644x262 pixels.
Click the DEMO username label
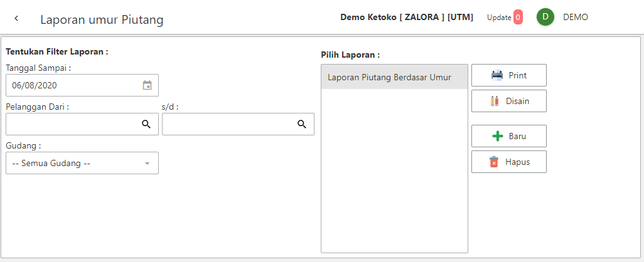576,18
